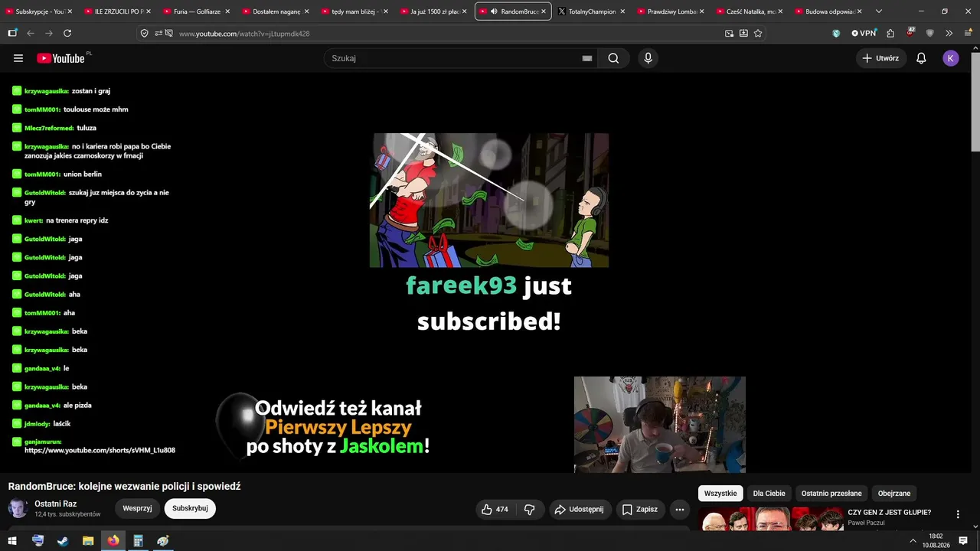This screenshot has width=980, height=551.
Task: Open the browser application menu
Action: click(968, 34)
